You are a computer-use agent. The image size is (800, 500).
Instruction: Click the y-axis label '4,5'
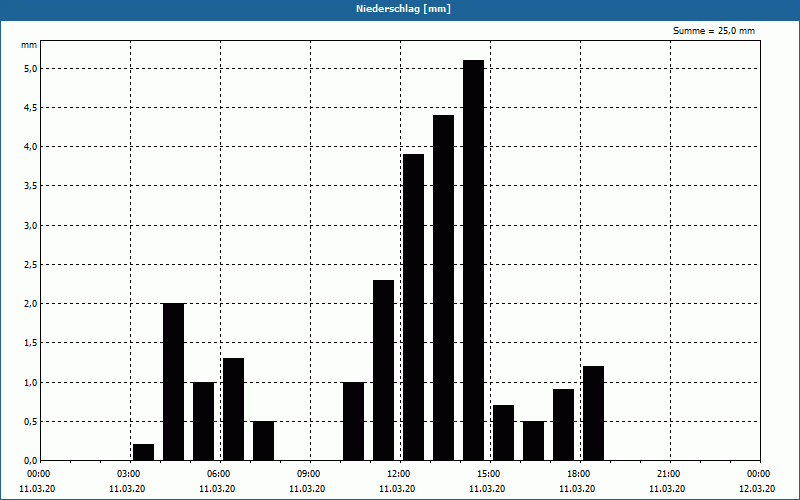(x=31, y=108)
